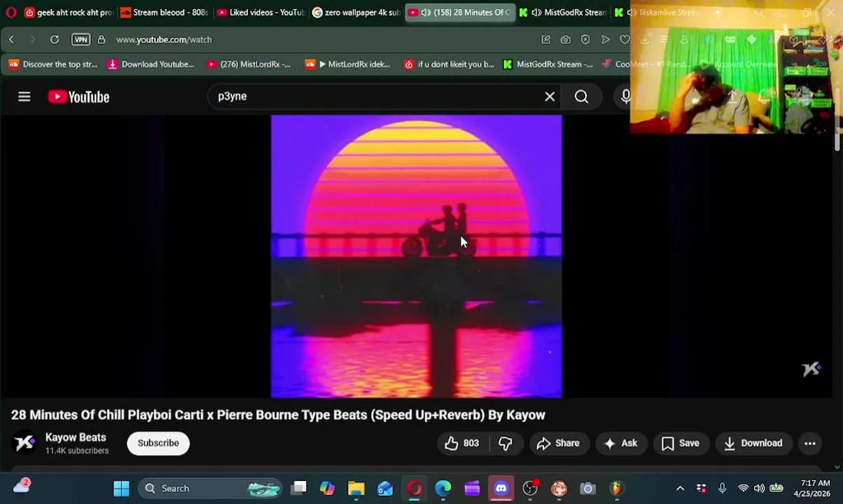The image size is (843, 504).
Task: Open Download Youtube... bookmark
Action: click(x=151, y=64)
